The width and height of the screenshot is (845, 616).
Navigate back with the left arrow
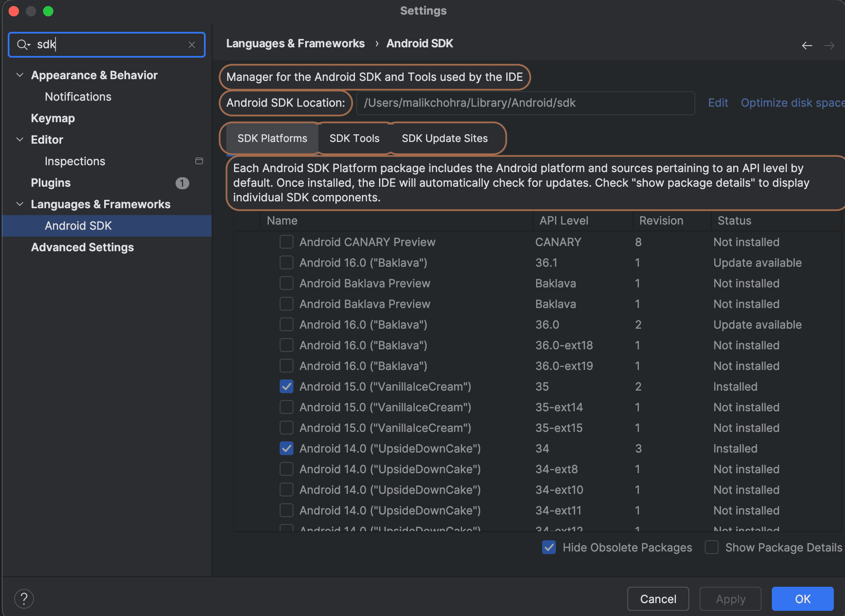[x=807, y=45]
